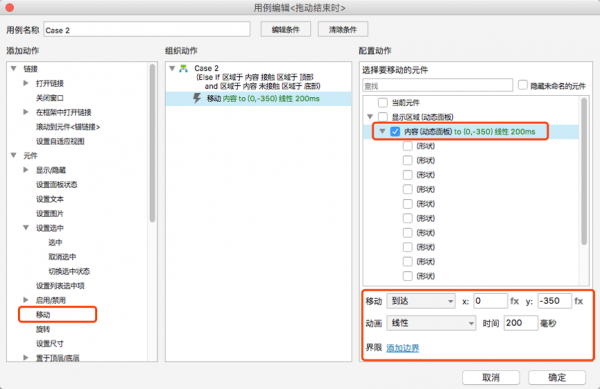Select the 关闭窗口 action
The height and width of the screenshot is (389, 600).
[x=50, y=98]
